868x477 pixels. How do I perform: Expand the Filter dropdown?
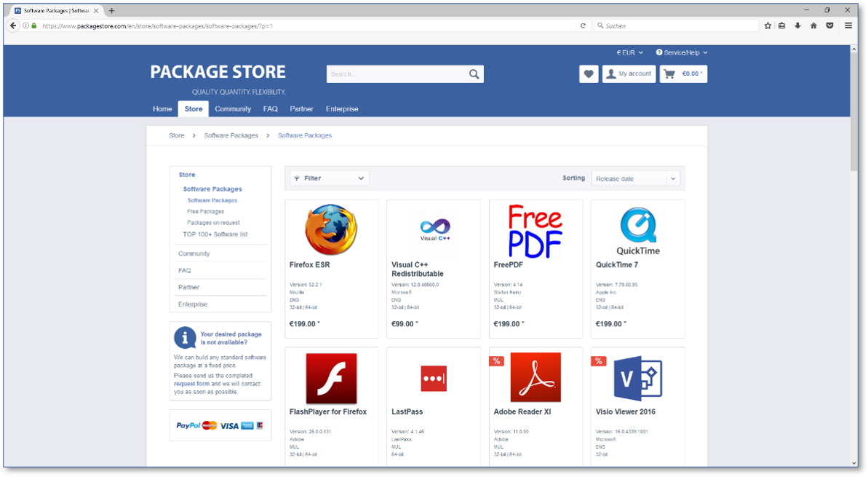pos(330,178)
